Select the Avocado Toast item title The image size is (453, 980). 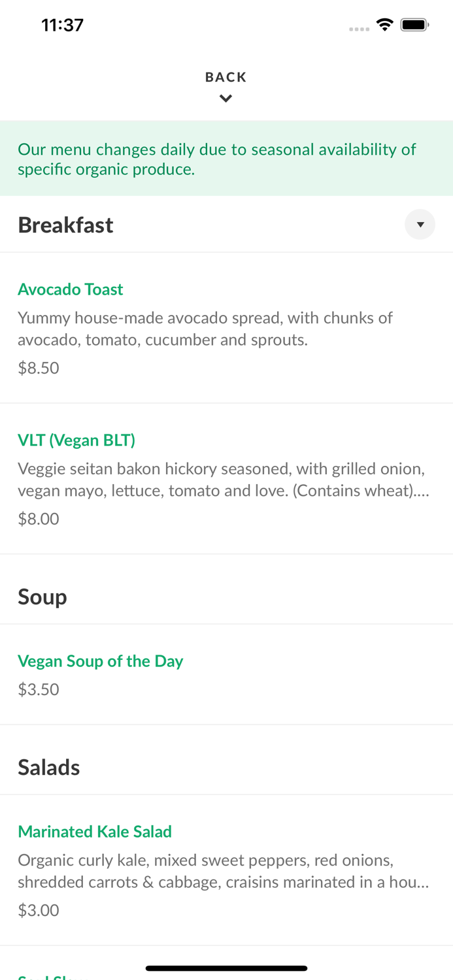(x=71, y=289)
